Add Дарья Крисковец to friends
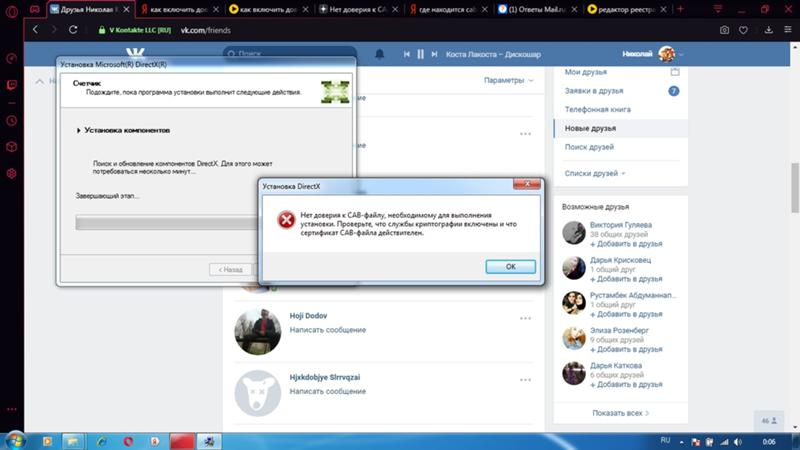This screenshot has height=450, width=800. (x=626, y=279)
